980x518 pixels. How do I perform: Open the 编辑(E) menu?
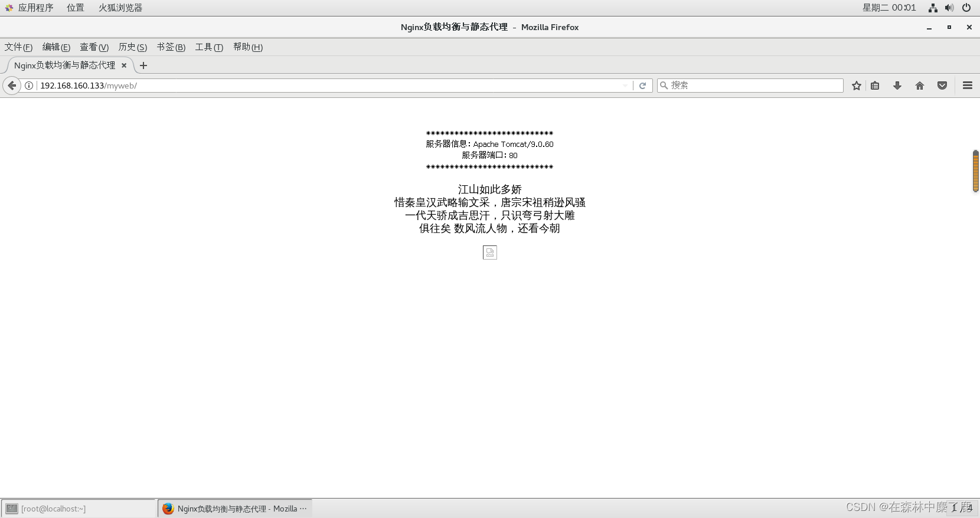(56, 47)
